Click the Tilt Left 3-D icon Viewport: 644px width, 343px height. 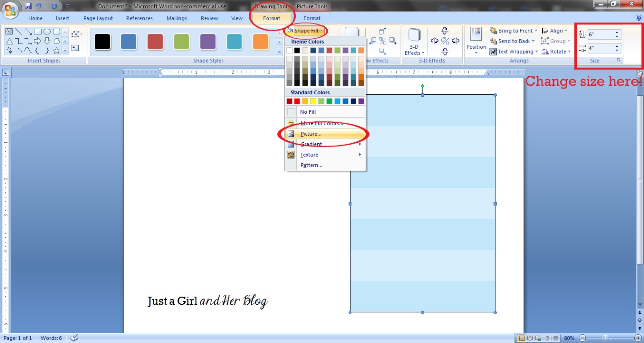[x=434, y=41]
